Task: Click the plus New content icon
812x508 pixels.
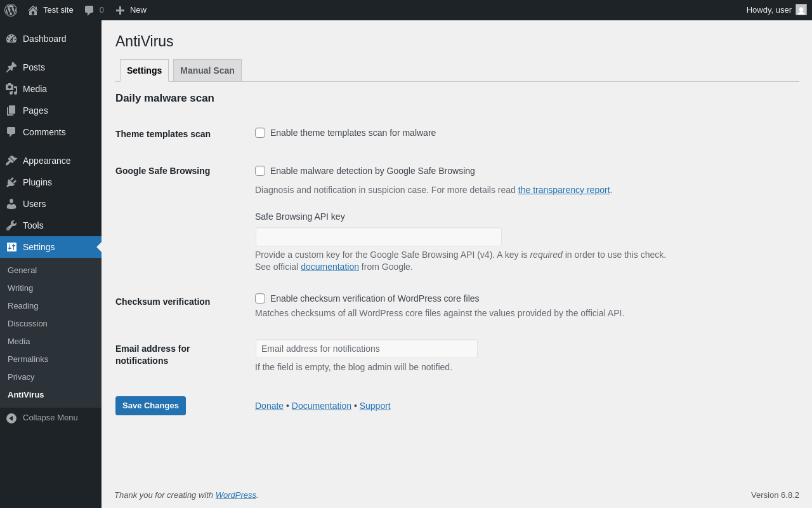Action: (x=120, y=10)
